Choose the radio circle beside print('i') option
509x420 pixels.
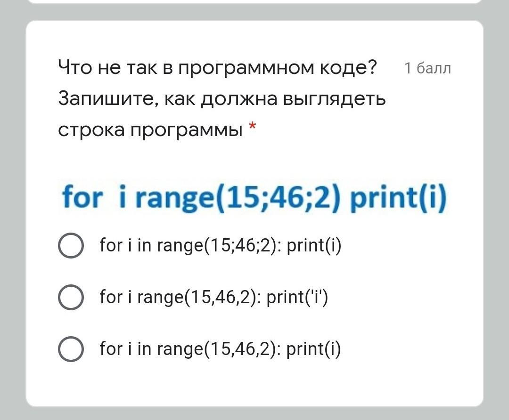(71, 297)
